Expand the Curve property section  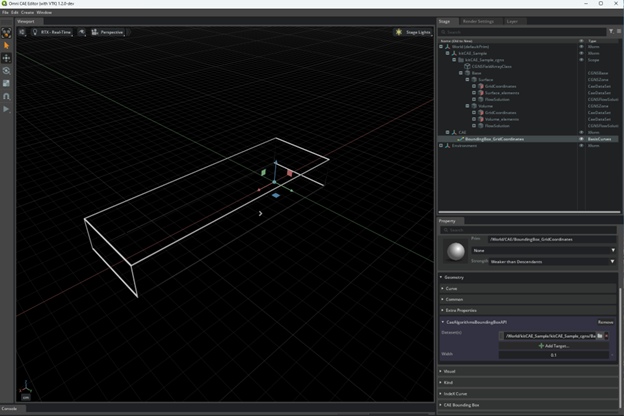point(528,288)
